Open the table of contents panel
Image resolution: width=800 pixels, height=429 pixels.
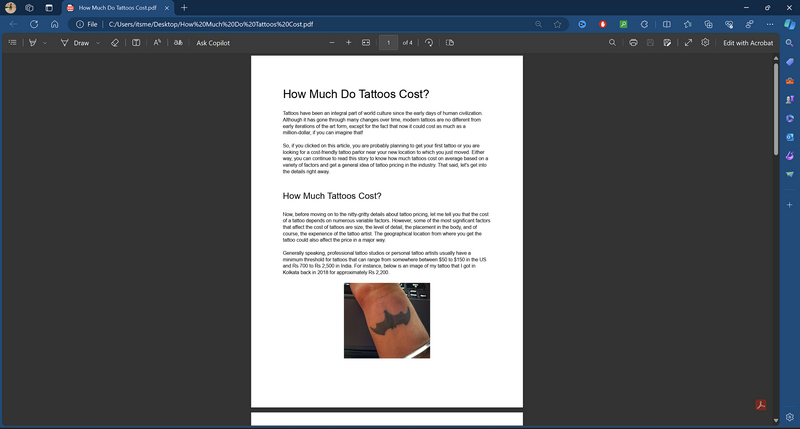12,43
